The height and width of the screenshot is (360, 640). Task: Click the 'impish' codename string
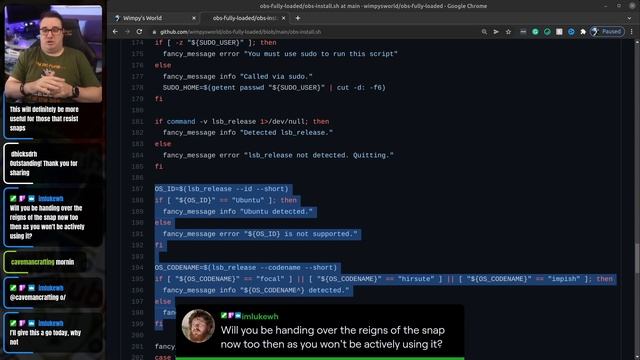564,279
